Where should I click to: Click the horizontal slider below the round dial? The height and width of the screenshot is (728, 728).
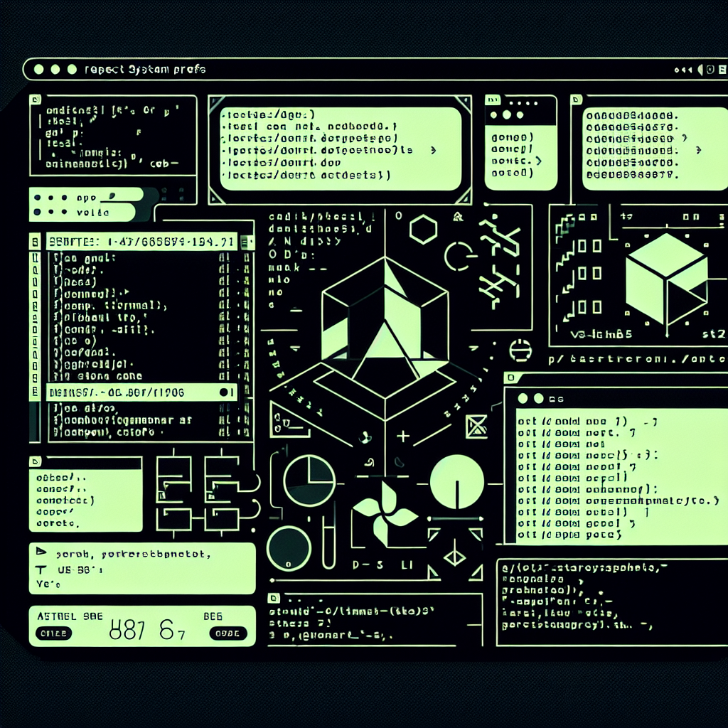click(456, 518)
